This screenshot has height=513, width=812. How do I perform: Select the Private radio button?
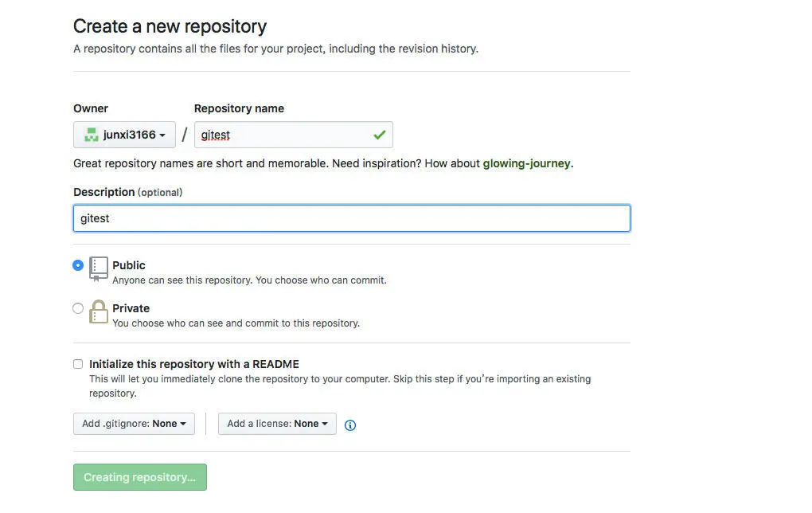[78, 308]
